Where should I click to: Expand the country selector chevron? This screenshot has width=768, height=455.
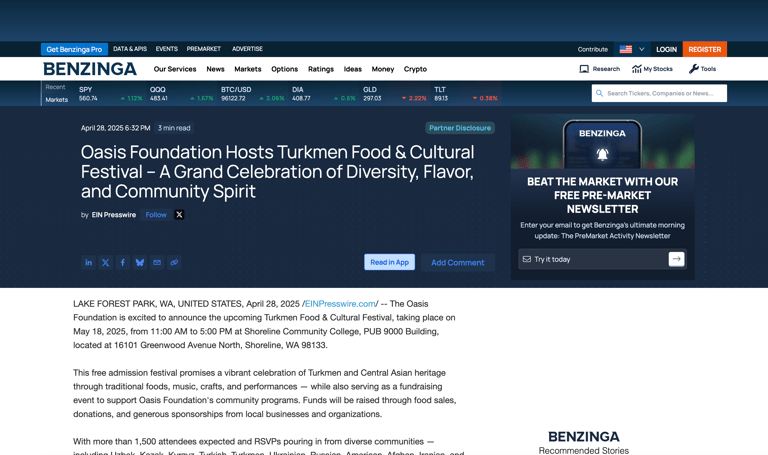click(x=641, y=49)
